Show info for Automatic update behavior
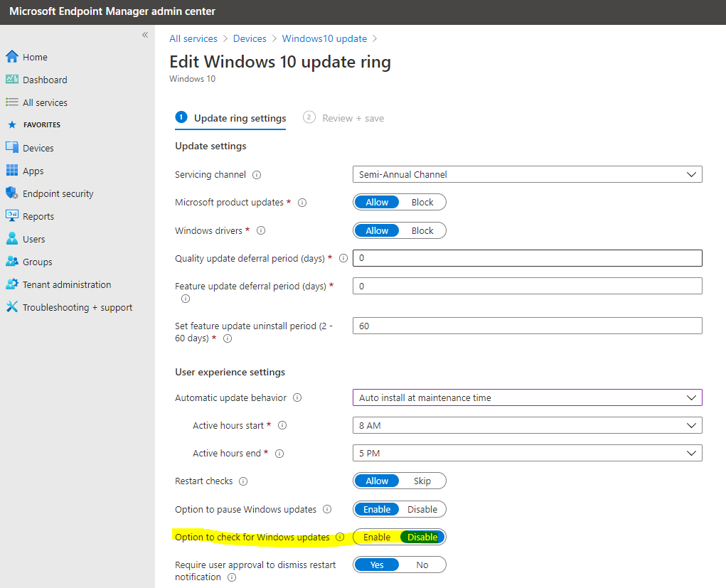 (x=297, y=397)
